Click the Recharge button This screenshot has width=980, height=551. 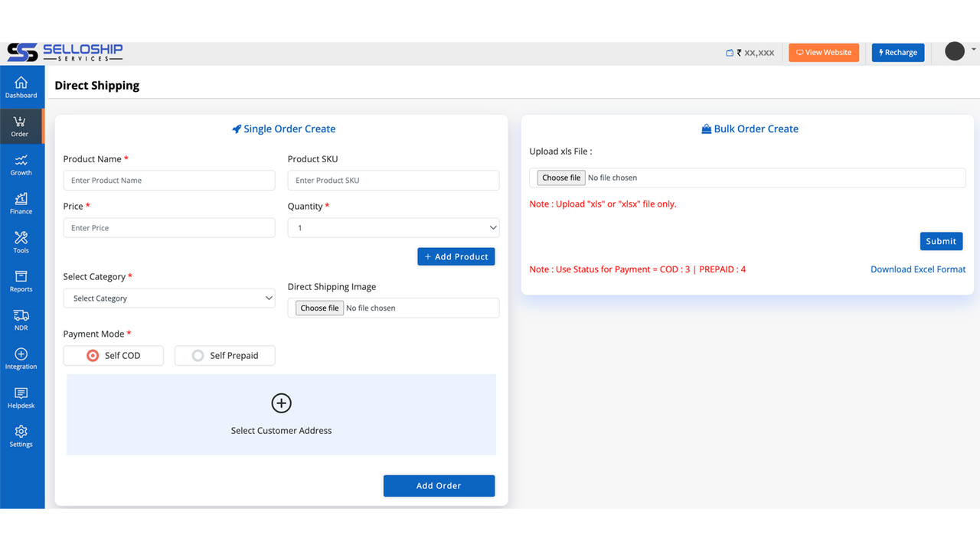(x=898, y=53)
